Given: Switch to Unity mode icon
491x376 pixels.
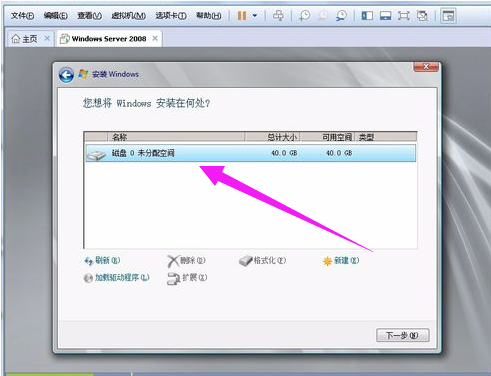Looking at the screenshot, I should [422, 16].
